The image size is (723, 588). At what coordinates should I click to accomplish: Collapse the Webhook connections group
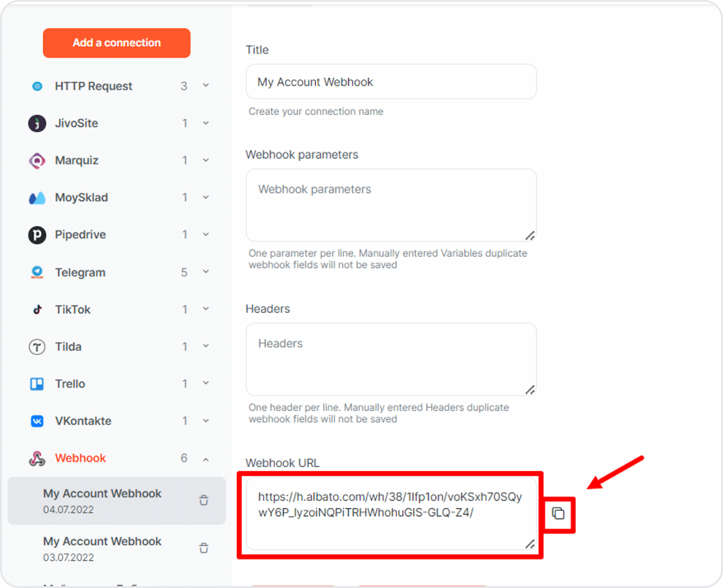(x=205, y=459)
